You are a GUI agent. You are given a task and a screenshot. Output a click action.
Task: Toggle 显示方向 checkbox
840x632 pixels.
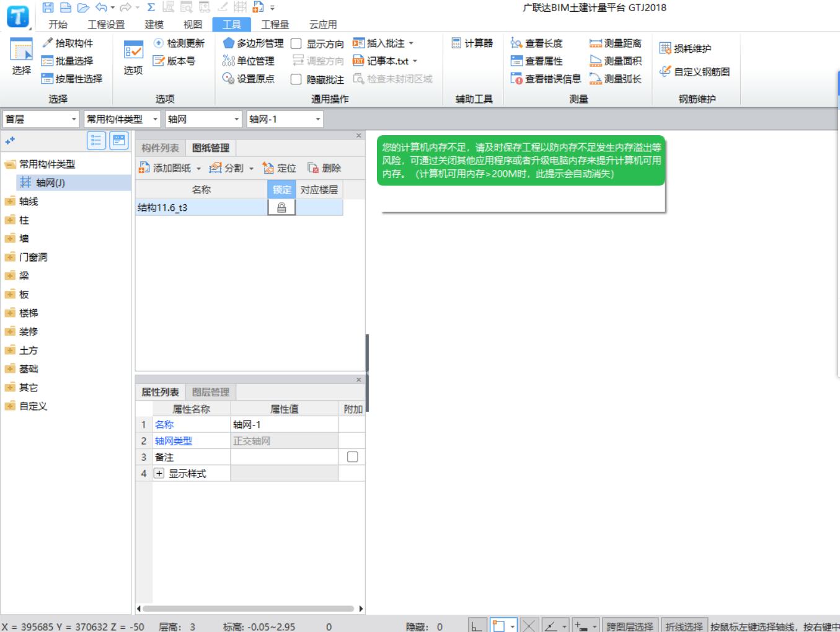[296, 43]
